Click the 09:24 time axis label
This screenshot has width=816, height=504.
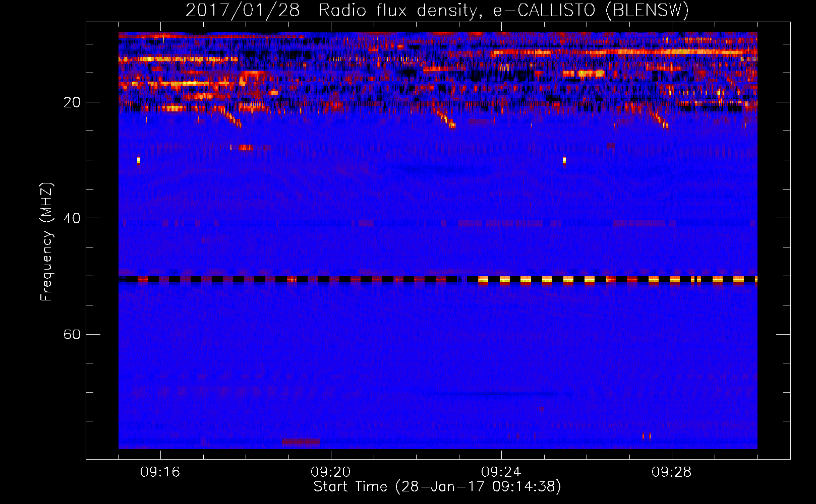[501, 472]
